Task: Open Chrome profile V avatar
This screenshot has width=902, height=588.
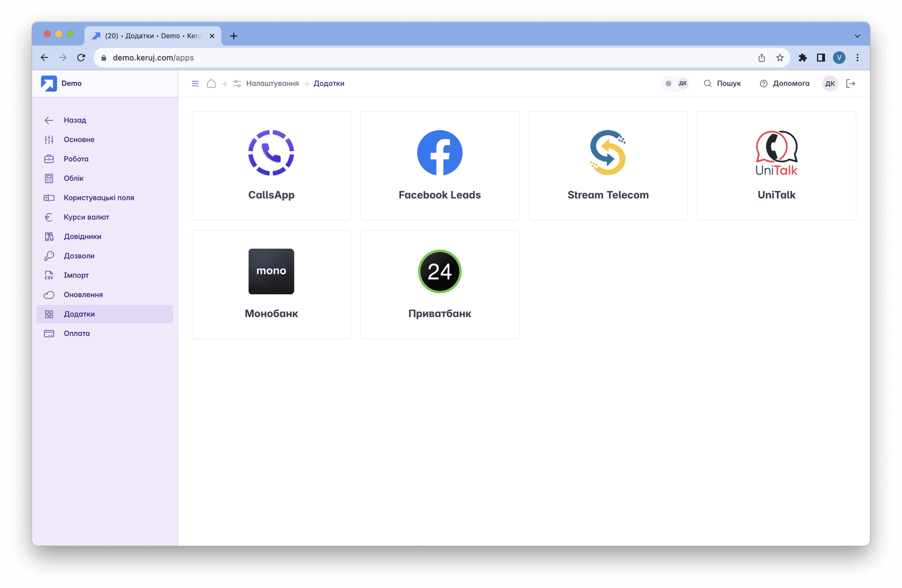Action: point(839,58)
